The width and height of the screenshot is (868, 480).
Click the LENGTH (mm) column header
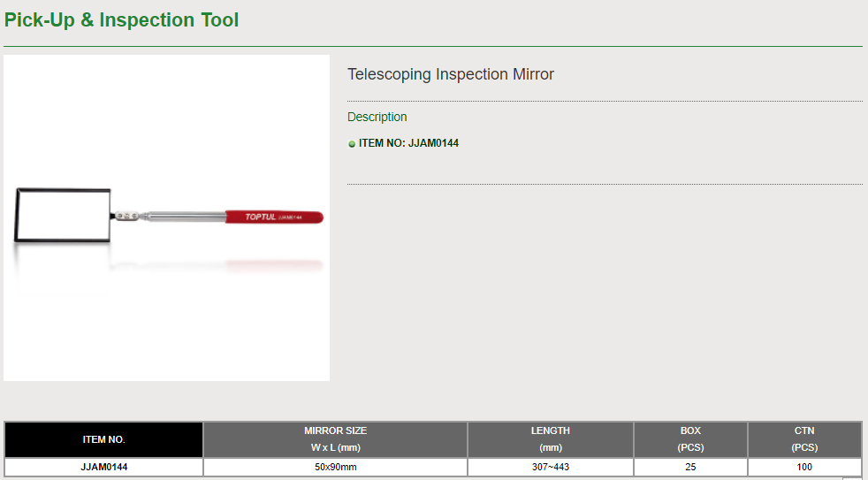click(x=550, y=438)
